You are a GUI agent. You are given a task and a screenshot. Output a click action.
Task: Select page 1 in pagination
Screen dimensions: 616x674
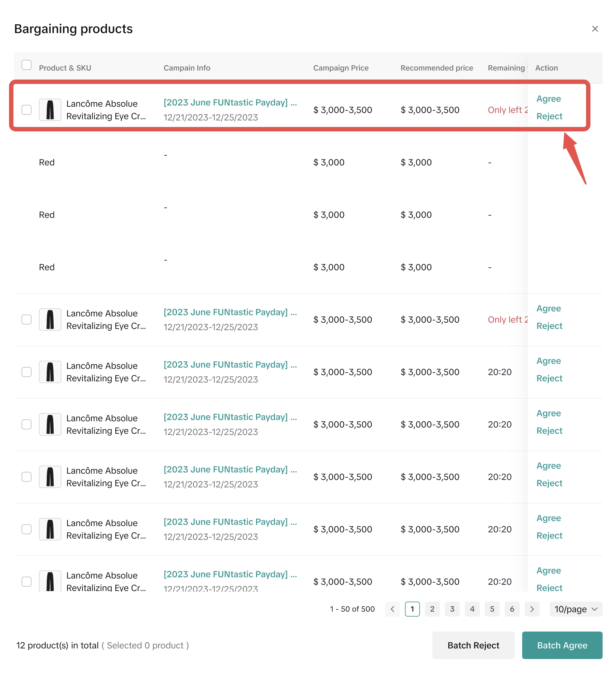point(412,609)
